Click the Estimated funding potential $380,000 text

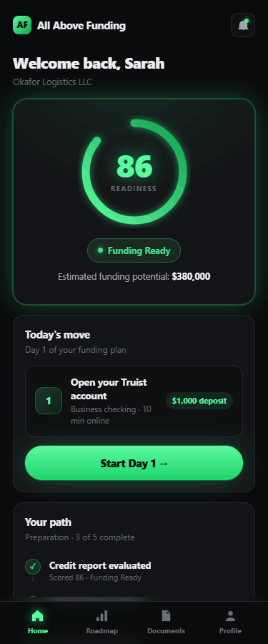pos(134,276)
